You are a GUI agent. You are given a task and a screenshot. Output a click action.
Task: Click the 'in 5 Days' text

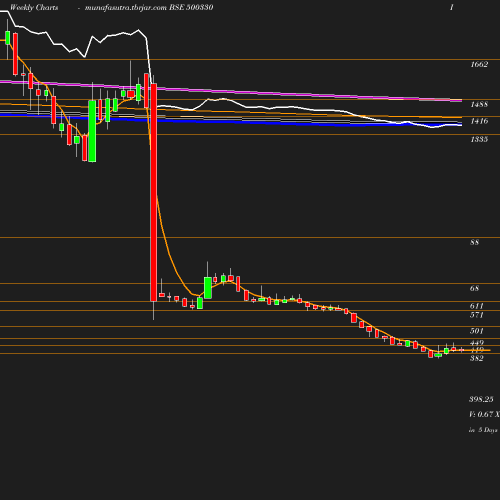click(x=483, y=430)
